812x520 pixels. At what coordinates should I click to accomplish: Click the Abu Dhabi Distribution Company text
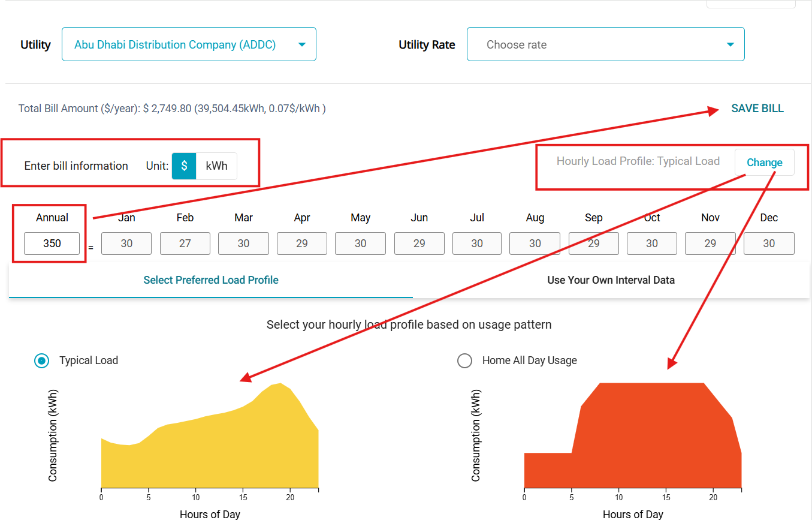pyautogui.click(x=175, y=45)
